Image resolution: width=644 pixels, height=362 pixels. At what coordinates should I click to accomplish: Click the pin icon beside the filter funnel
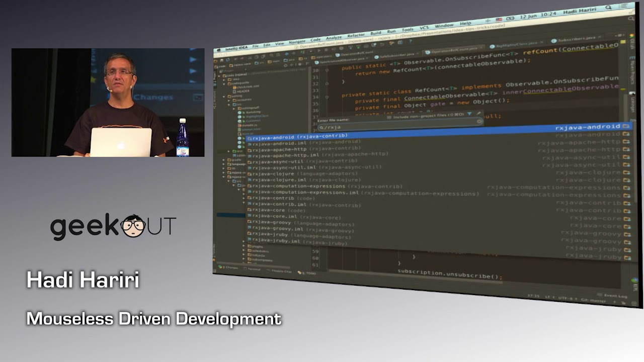point(479,114)
